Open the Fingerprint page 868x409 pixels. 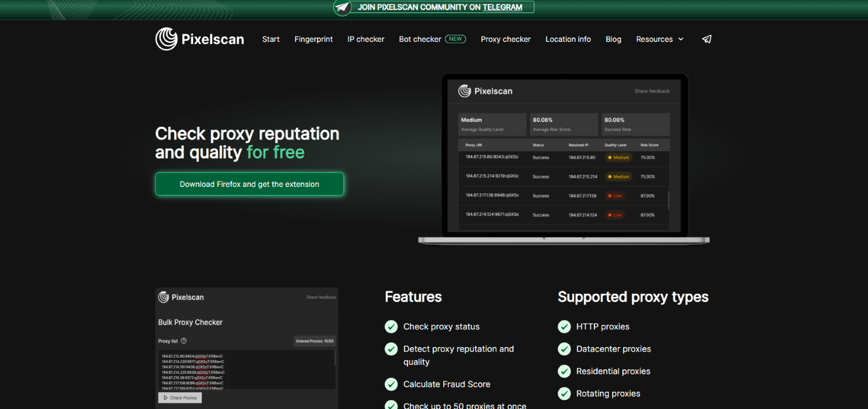click(314, 39)
